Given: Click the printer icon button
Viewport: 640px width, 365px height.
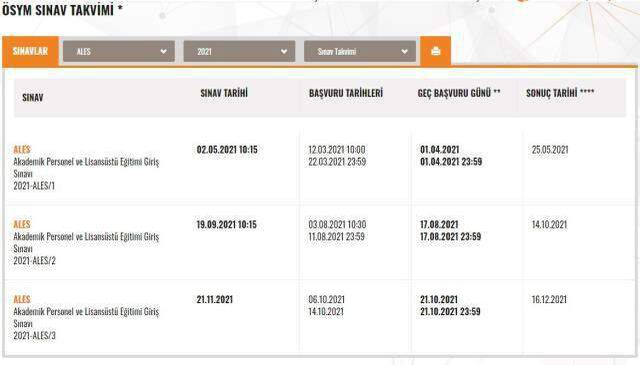Looking at the screenshot, I should 436,51.
